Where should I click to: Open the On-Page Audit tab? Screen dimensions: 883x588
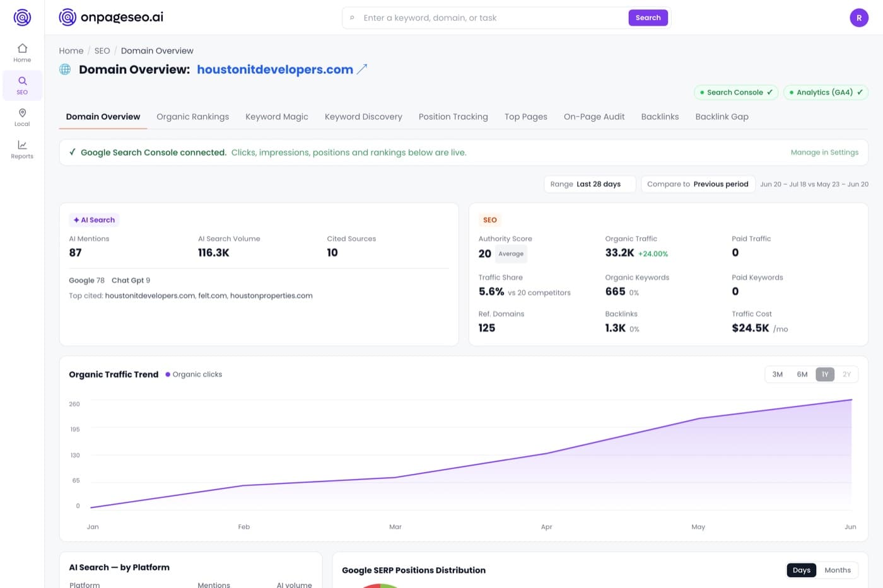(594, 117)
